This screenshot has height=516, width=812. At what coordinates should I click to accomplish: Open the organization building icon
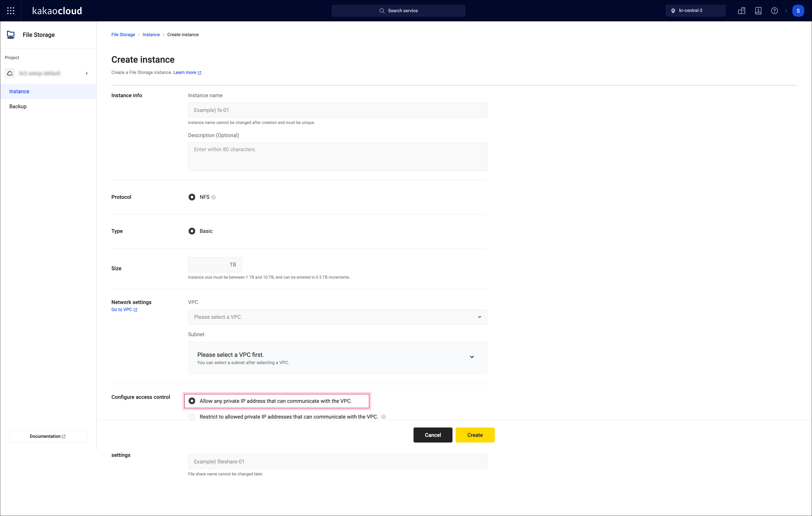pos(742,11)
